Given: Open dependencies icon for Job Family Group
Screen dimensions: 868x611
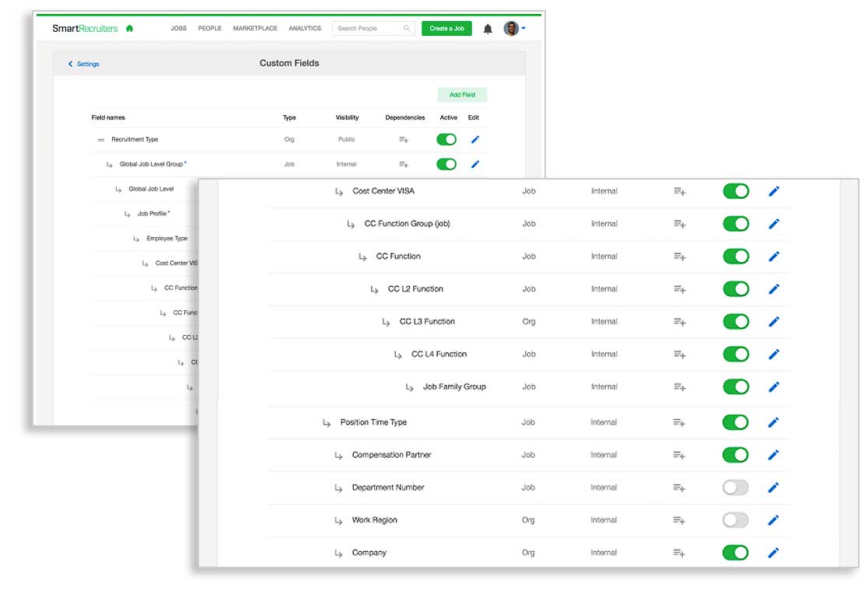Looking at the screenshot, I should pyautogui.click(x=679, y=387).
